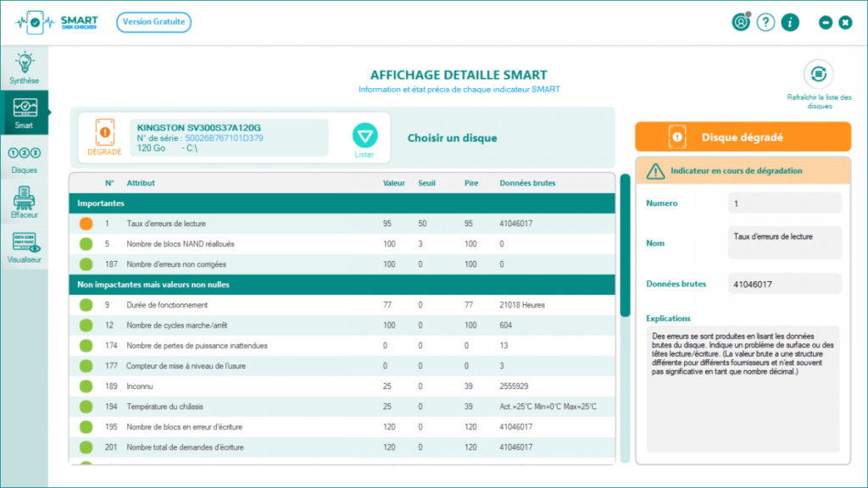Image resolution: width=868 pixels, height=488 pixels.
Task: Click the serial number 50026B767101D379
Action: (x=224, y=138)
